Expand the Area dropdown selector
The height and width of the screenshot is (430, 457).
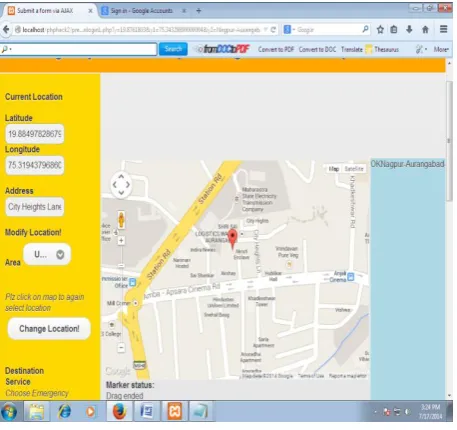click(x=47, y=254)
